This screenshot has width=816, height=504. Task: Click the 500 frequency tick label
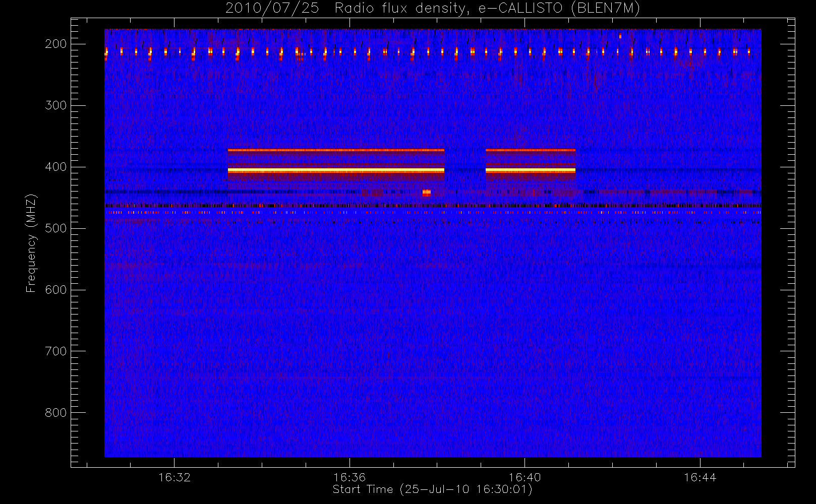[x=55, y=228]
